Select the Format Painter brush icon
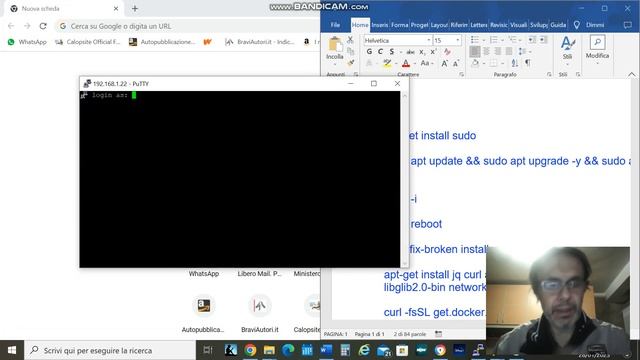The image size is (640, 360). click(350, 62)
